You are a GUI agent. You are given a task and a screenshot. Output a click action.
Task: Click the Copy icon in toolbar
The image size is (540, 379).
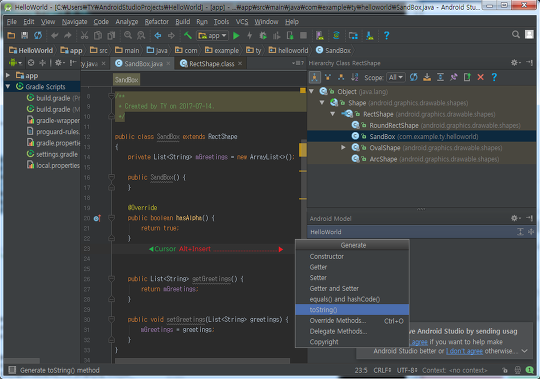(x=98, y=35)
